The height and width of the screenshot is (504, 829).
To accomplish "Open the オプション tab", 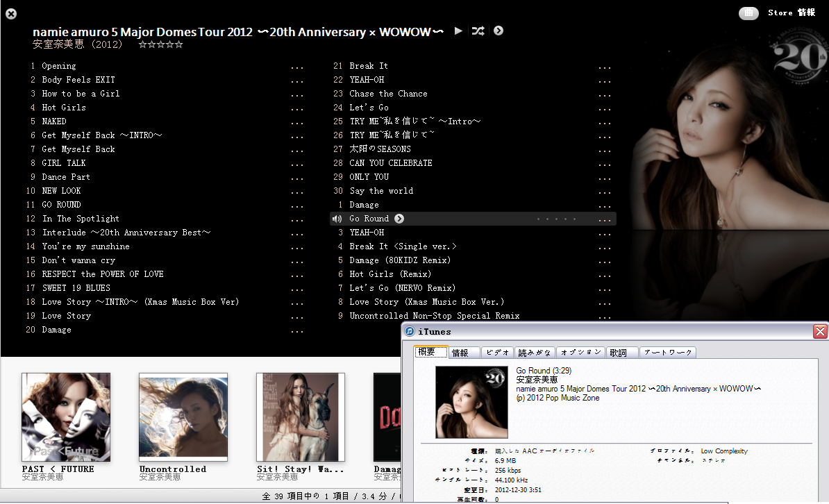I will [580, 353].
